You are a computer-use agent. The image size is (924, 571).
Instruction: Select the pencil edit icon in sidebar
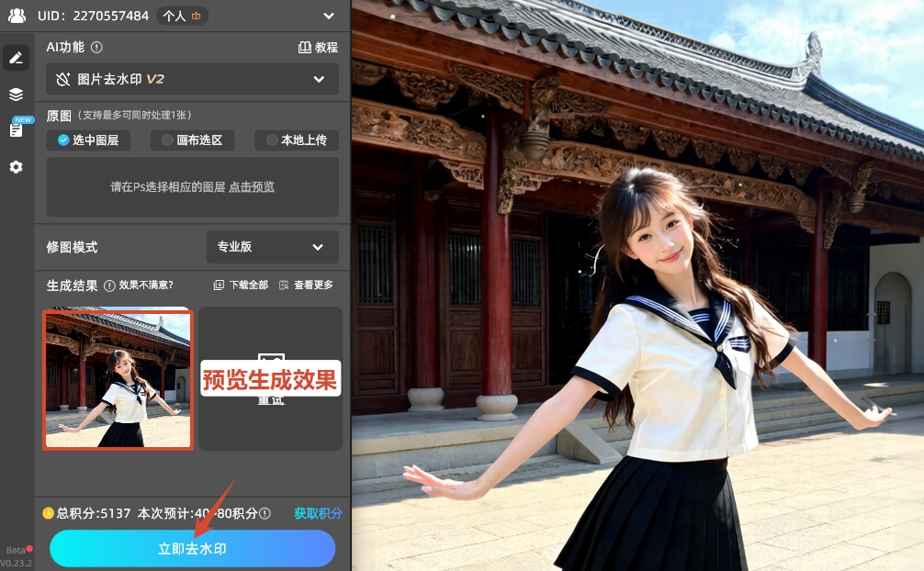tap(16, 58)
